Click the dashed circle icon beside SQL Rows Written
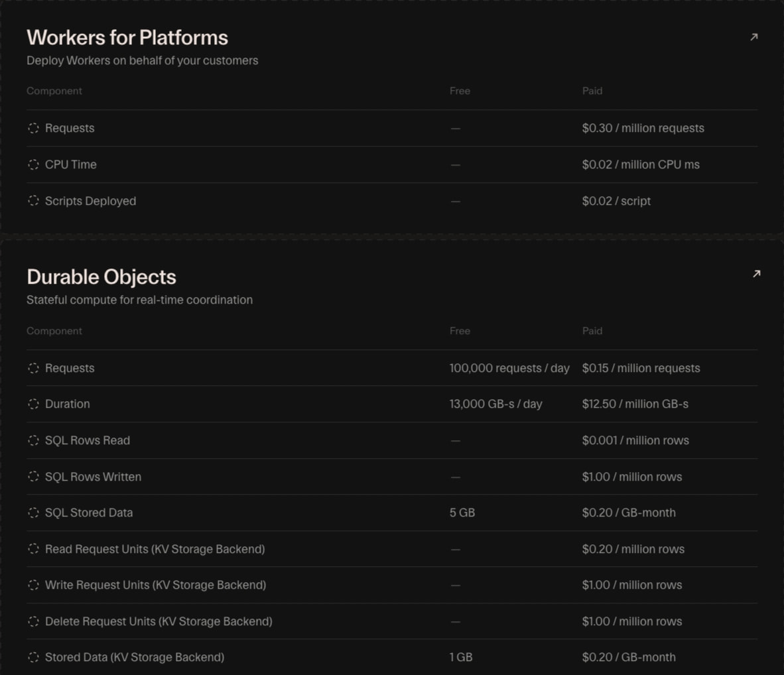 [34, 477]
